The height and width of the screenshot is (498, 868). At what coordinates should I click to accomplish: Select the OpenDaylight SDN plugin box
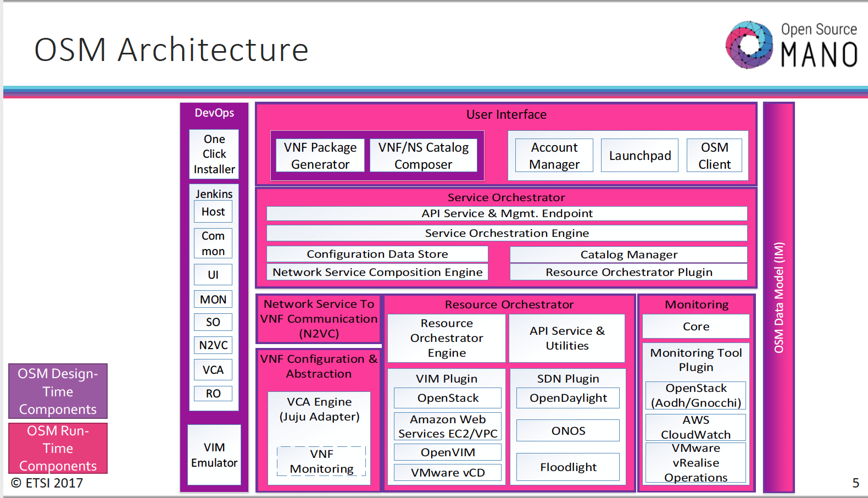[x=567, y=398]
